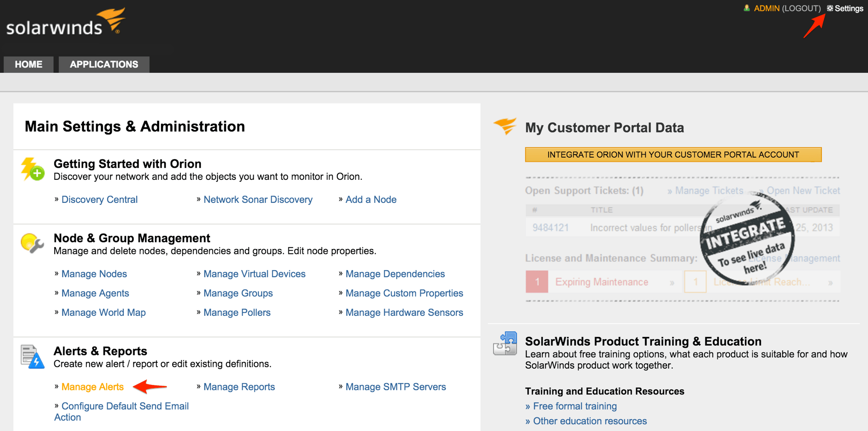Screen dimensions: 868x431
Task: Open Manage Dependencies
Action: click(x=395, y=274)
